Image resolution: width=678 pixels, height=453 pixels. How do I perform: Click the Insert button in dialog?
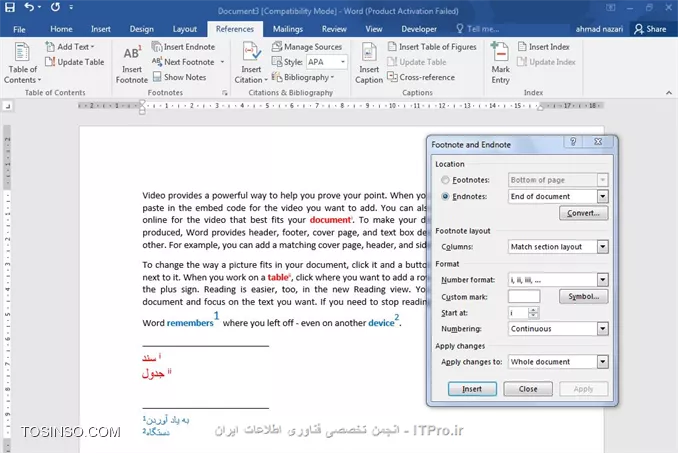pos(472,389)
